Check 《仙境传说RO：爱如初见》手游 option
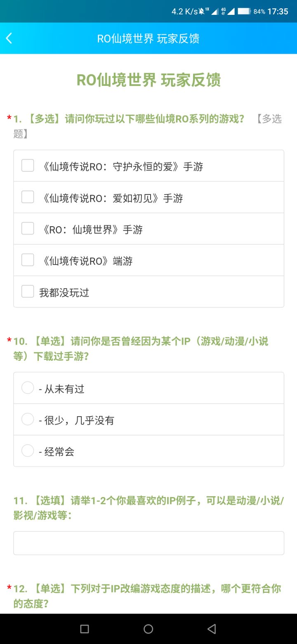The image size is (297, 644). point(148,197)
